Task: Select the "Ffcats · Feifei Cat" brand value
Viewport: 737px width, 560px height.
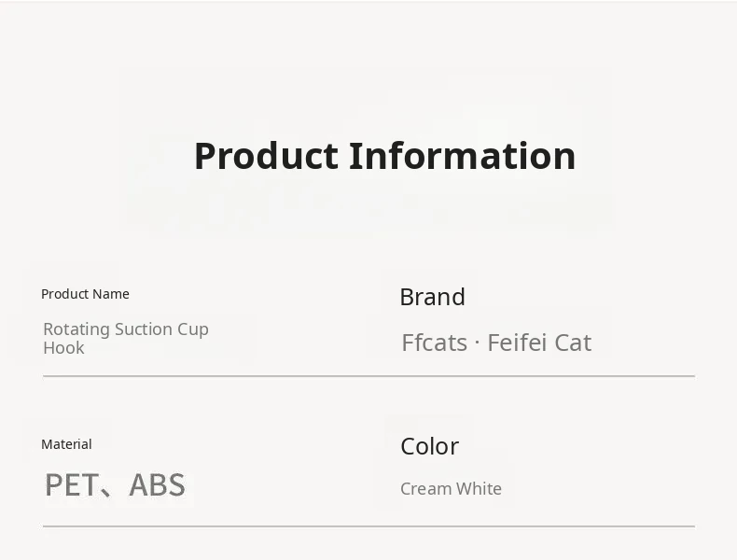Action: [496, 343]
